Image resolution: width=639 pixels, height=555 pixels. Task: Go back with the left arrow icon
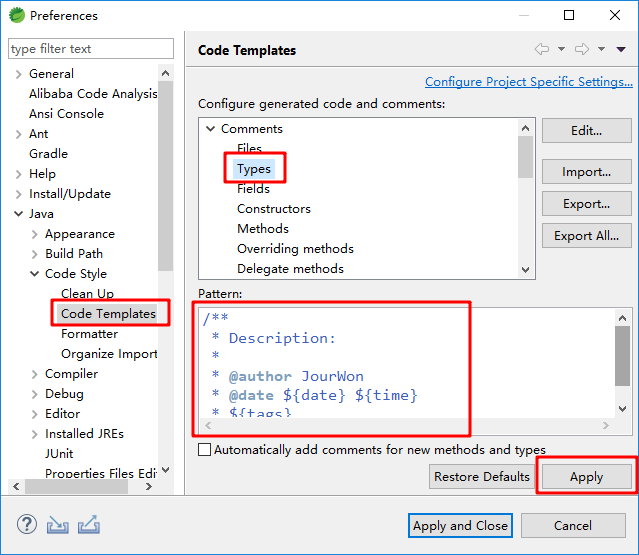coord(542,49)
